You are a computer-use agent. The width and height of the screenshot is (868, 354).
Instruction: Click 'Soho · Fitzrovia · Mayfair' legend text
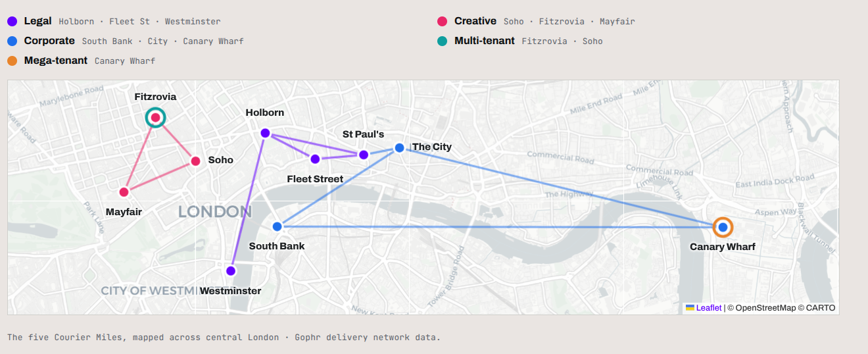pyautogui.click(x=569, y=22)
